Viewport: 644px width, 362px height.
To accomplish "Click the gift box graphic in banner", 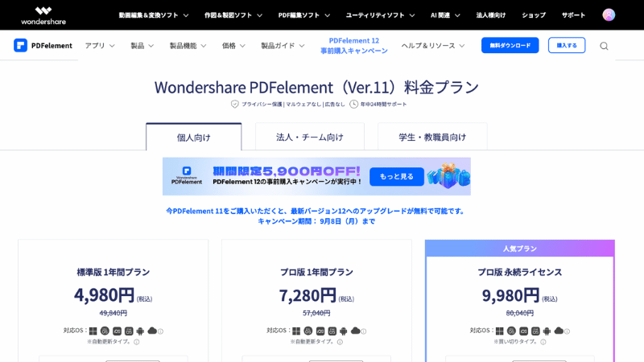I will pyautogui.click(x=448, y=175).
